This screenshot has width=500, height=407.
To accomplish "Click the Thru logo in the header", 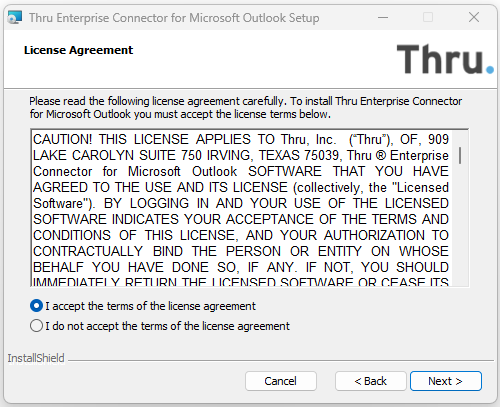I will tap(445, 59).
